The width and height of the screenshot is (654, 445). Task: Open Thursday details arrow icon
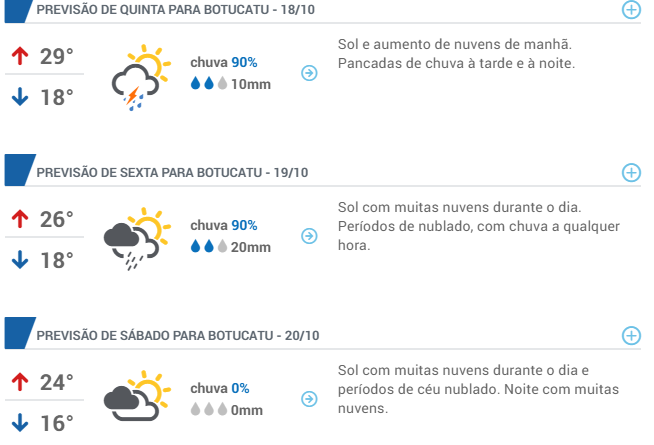[309, 73]
